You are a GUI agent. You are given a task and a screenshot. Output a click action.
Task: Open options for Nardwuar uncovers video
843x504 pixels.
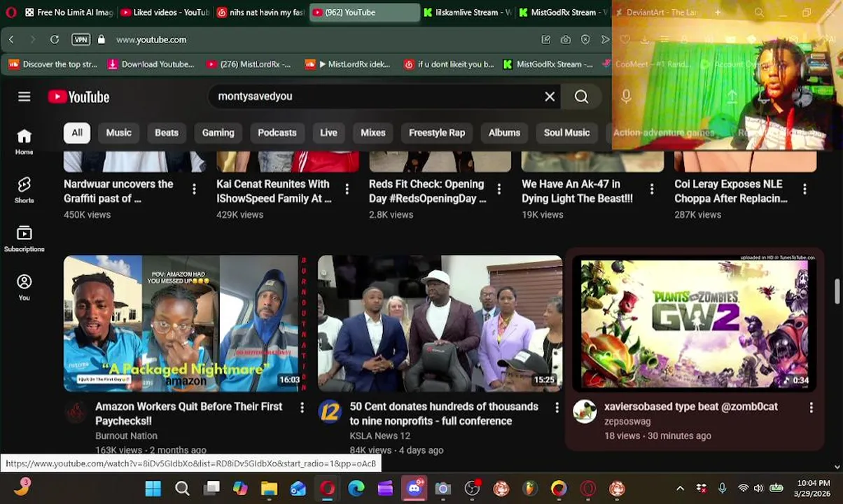pos(194,189)
